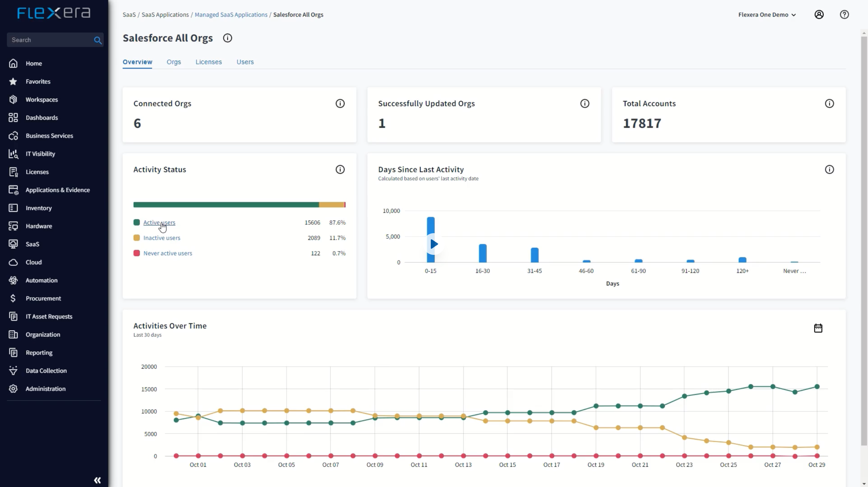Click the Flexera logo

(x=54, y=13)
